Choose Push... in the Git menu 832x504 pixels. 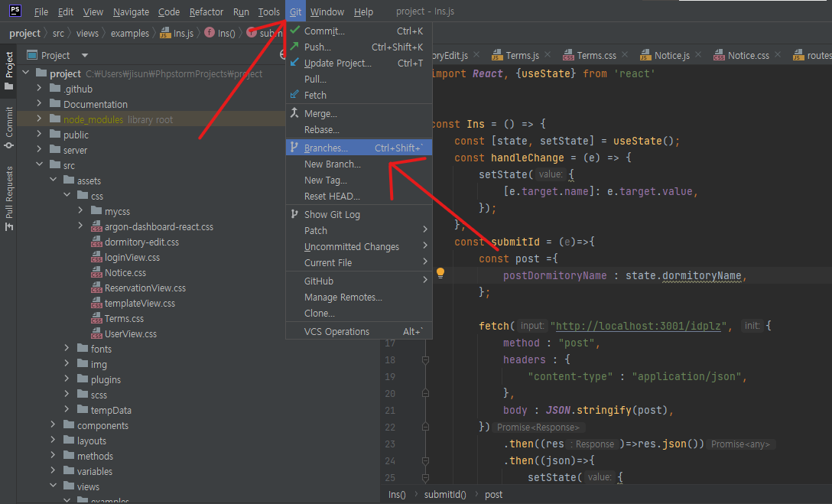point(359,47)
